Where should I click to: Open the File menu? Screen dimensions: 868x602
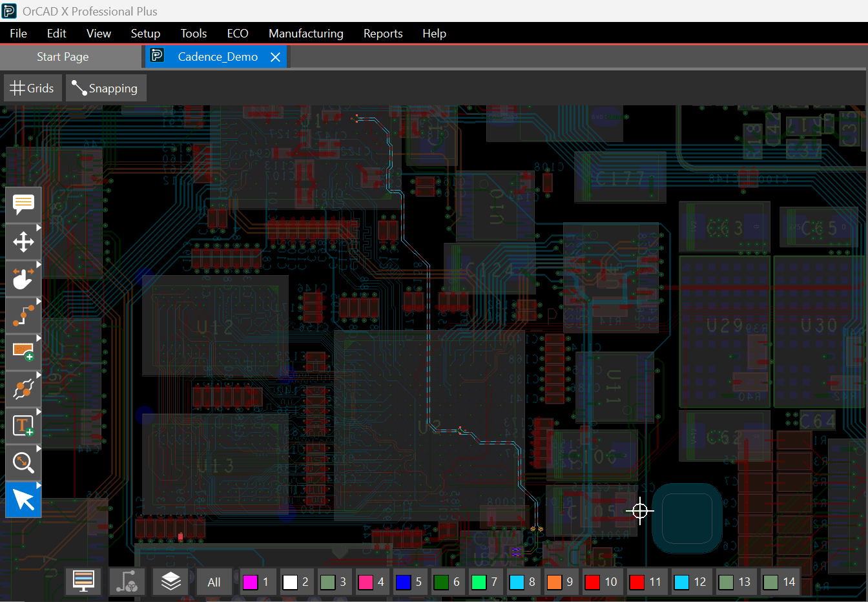click(x=18, y=34)
